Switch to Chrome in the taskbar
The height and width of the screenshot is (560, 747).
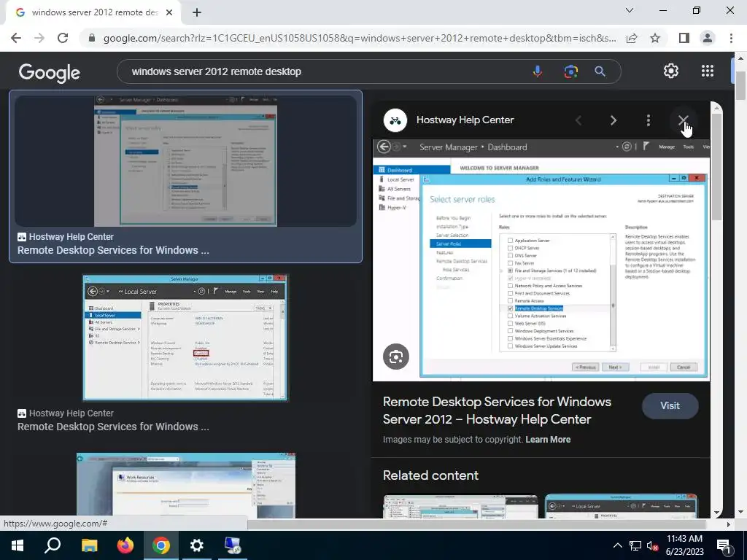[161, 545]
